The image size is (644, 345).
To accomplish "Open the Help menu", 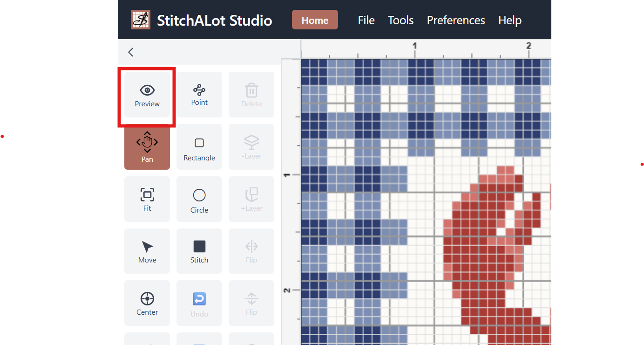I will 509,20.
